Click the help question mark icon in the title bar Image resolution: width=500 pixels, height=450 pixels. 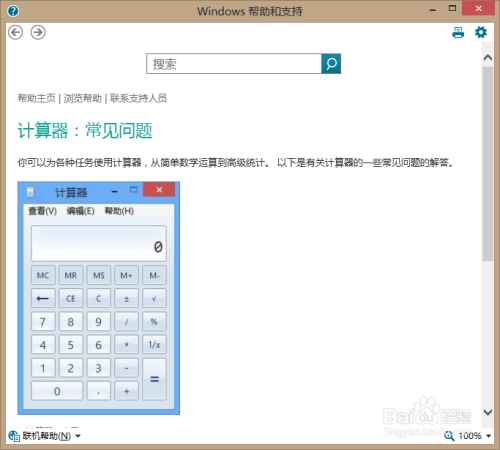click(x=13, y=11)
